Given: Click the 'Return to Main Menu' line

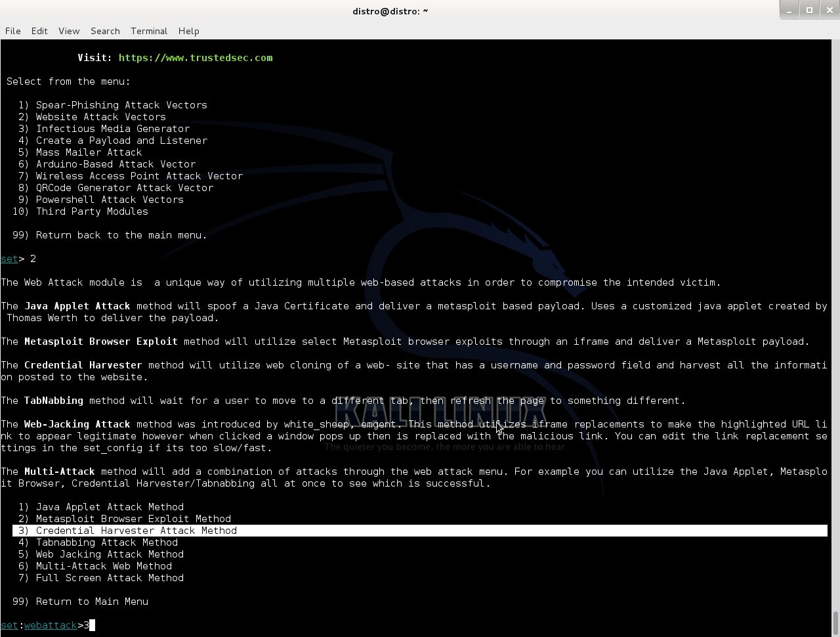Looking at the screenshot, I should 80,602.
